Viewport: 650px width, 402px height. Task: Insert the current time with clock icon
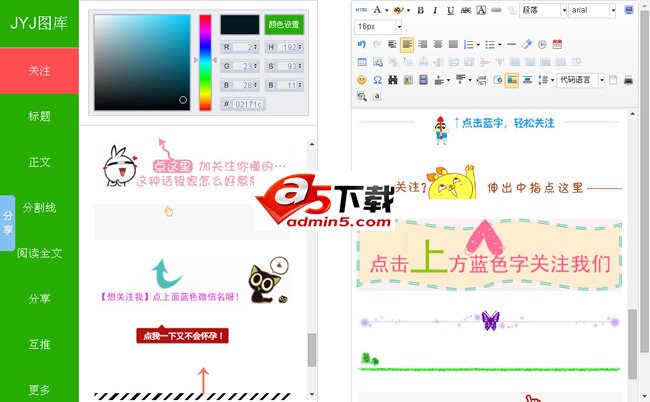pos(542,44)
